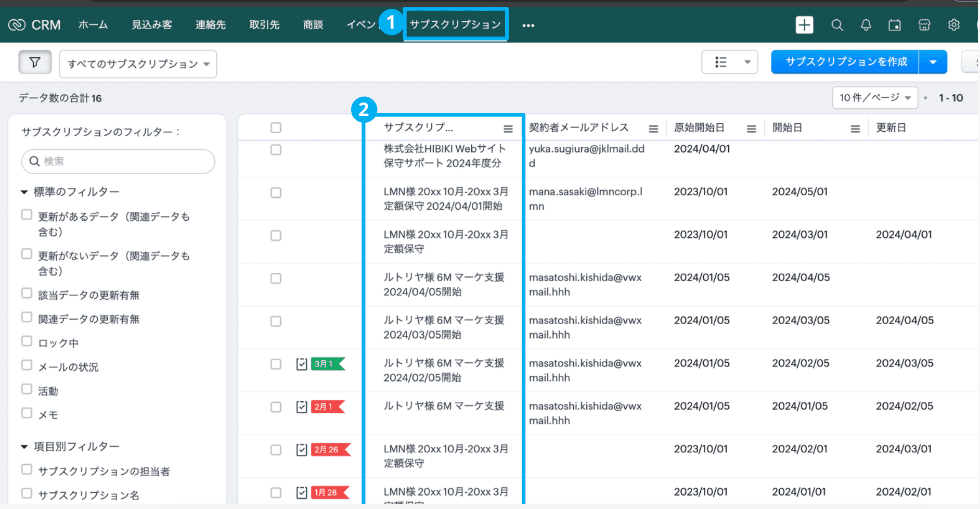The width and height of the screenshot is (980, 509).
Task: Open dropdown arrow beside サブスクリプションを作成
Action: tap(933, 62)
